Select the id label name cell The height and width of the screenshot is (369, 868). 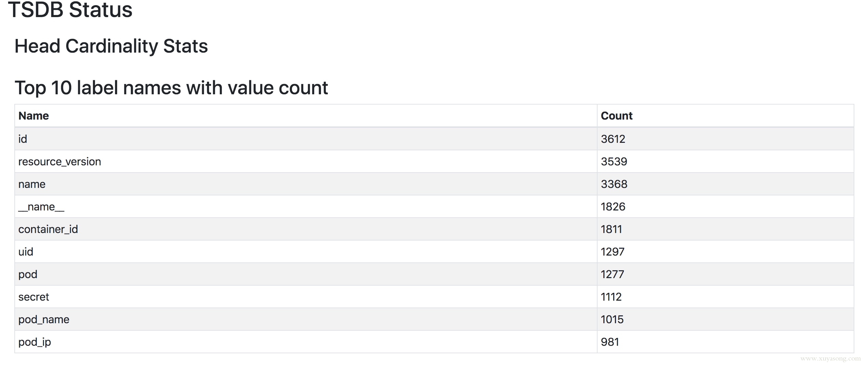pyautogui.click(x=23, y=139)
